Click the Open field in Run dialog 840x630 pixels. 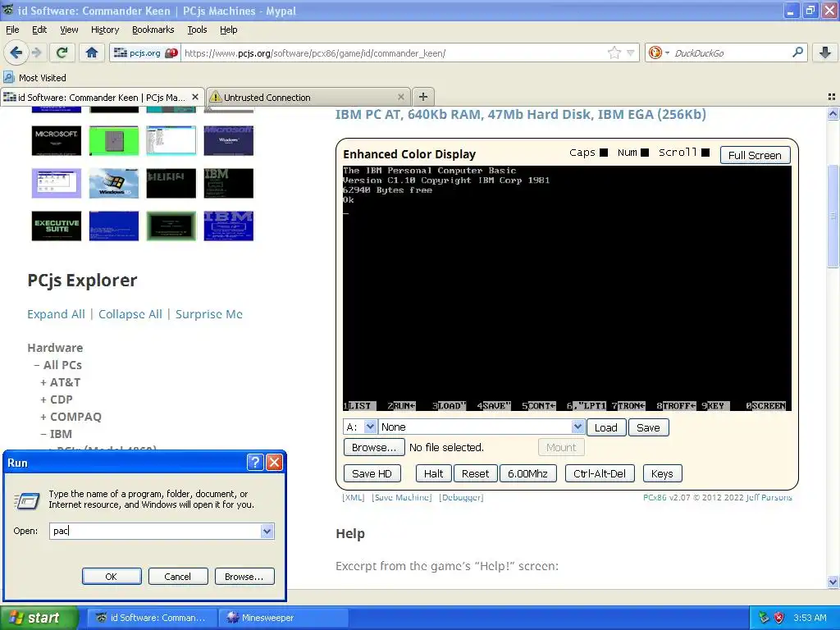click(x=154, y=531)
